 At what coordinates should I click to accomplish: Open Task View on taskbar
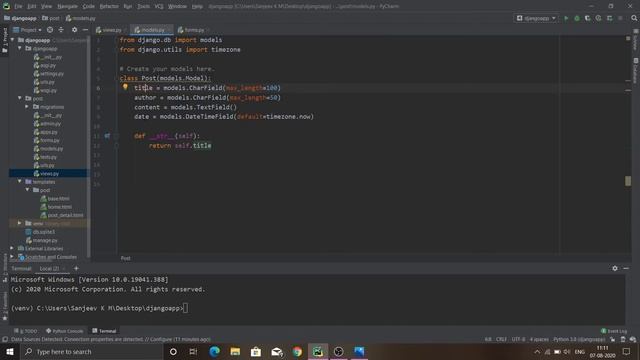pos(193,351)
